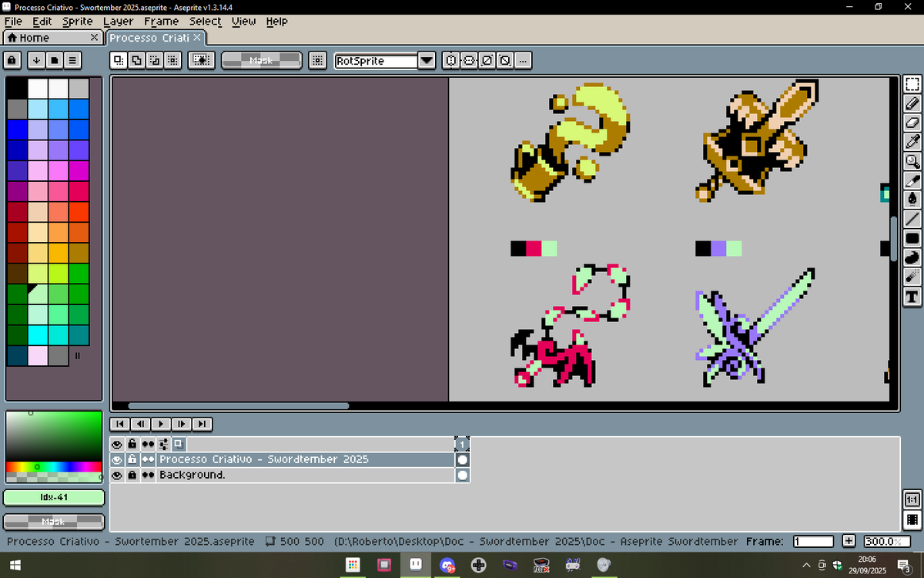Toggle all layers visibility eye in header

point(117,444)
